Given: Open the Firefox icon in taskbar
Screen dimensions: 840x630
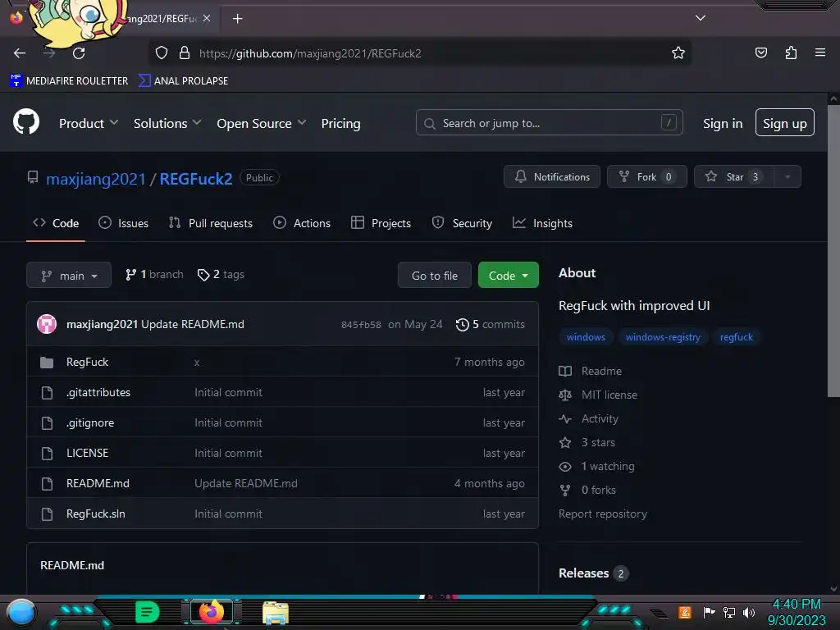Looking at the screenshot, I should point(211,610).
